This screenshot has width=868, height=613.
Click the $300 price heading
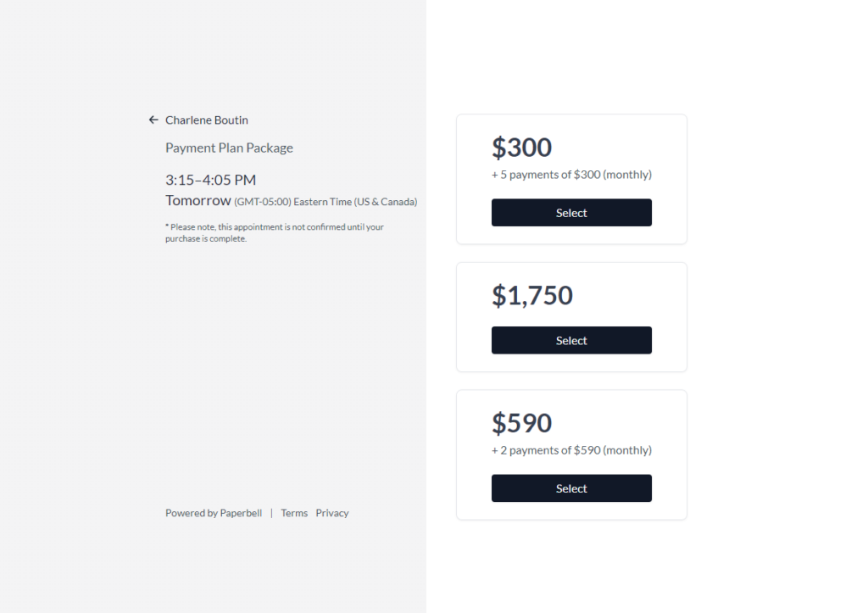click(x=521, y=148)
